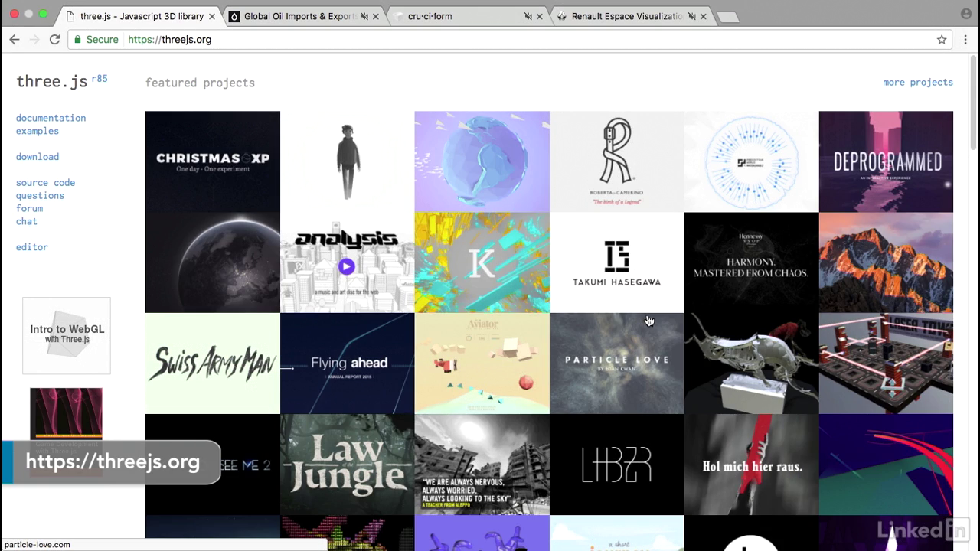Click the browser back arrow

click(x=14, y=40)
